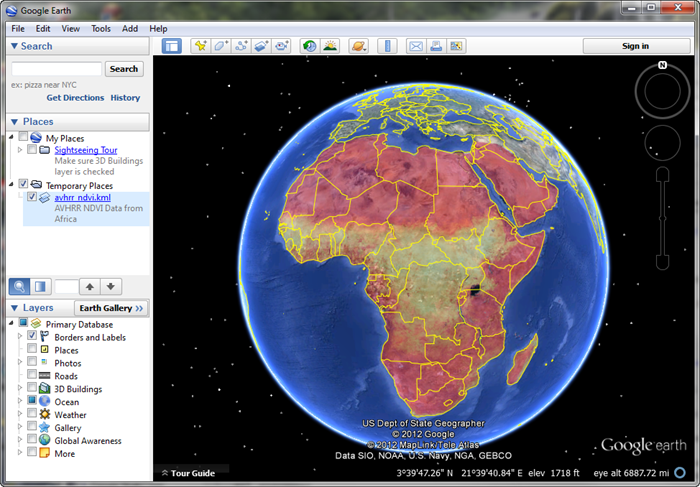Click the Print icon in toolbar
The height and width of the screenshot is (487, 700).
pyautogui.click(x=436, y=46)
